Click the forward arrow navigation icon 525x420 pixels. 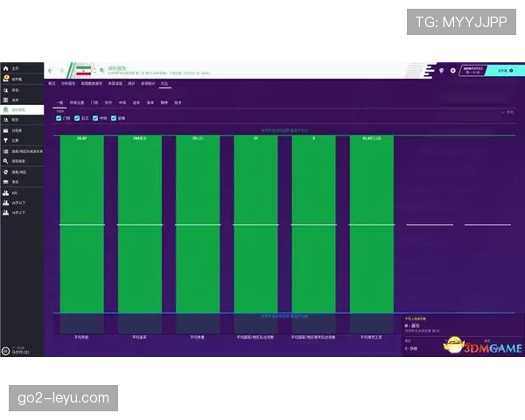click(61, 70)
